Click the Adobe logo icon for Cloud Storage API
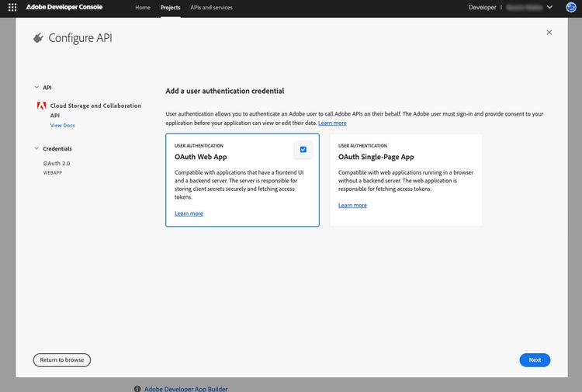This screenshot has height=392, width=582. pos(42,106)
